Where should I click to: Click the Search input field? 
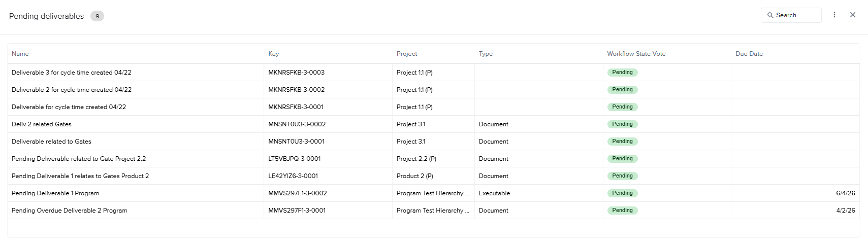[x=791, y=15]
